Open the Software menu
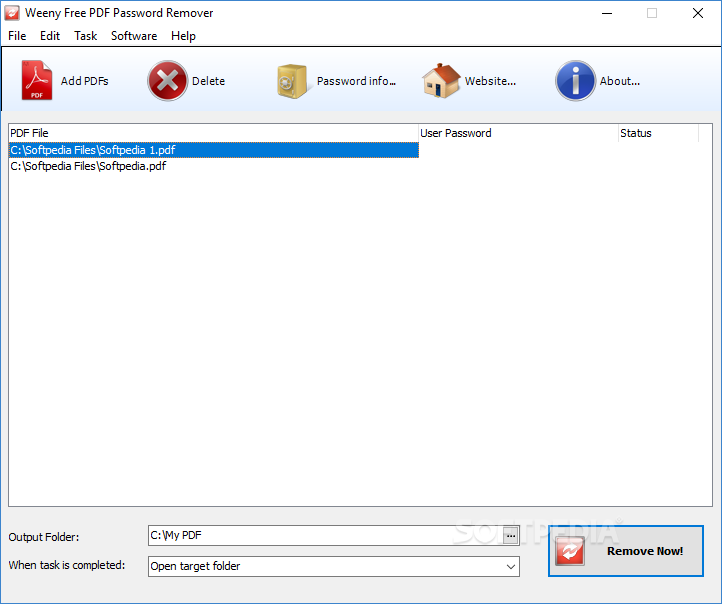Viewport: 722px width, 604px height. 134,36
